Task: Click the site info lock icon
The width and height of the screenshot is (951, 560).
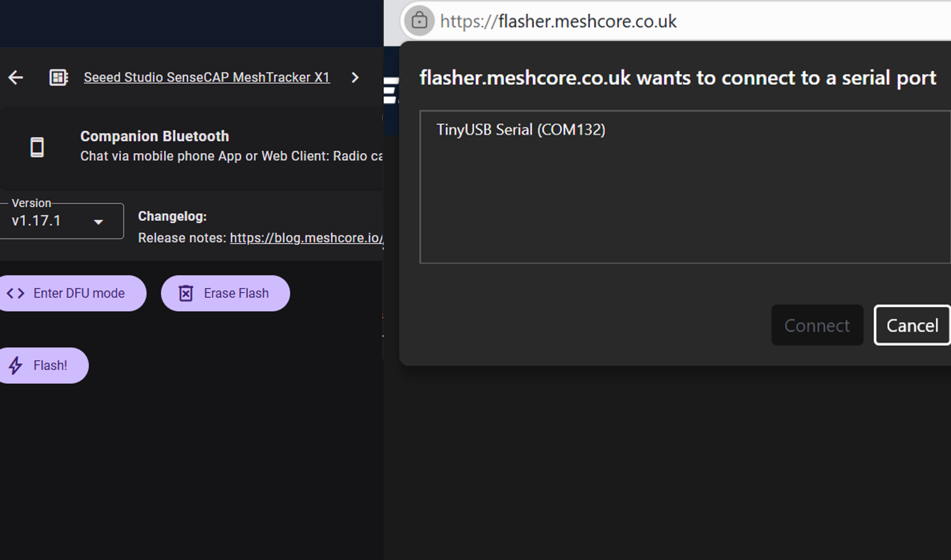Action: point(419,21)
